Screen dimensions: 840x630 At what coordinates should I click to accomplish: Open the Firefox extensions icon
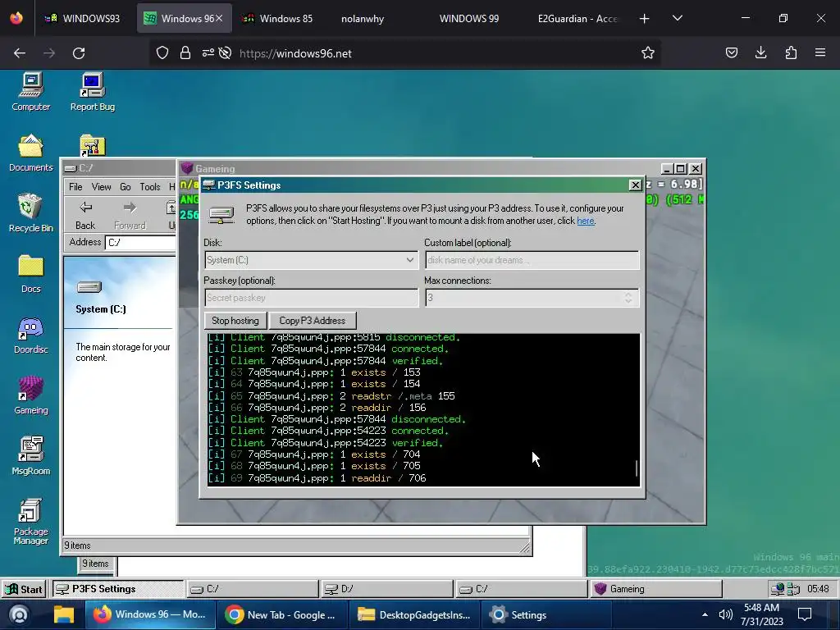coord(791,53)
